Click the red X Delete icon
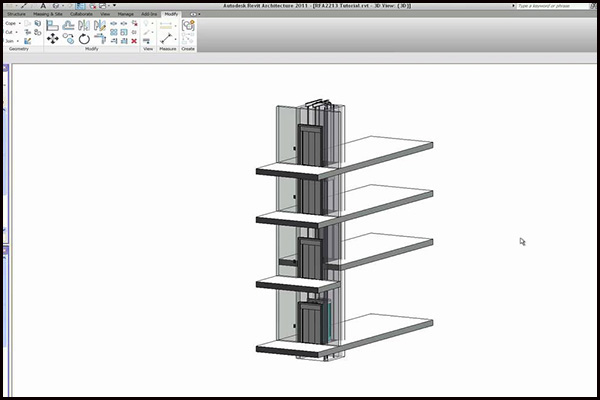 click(134, 41)
